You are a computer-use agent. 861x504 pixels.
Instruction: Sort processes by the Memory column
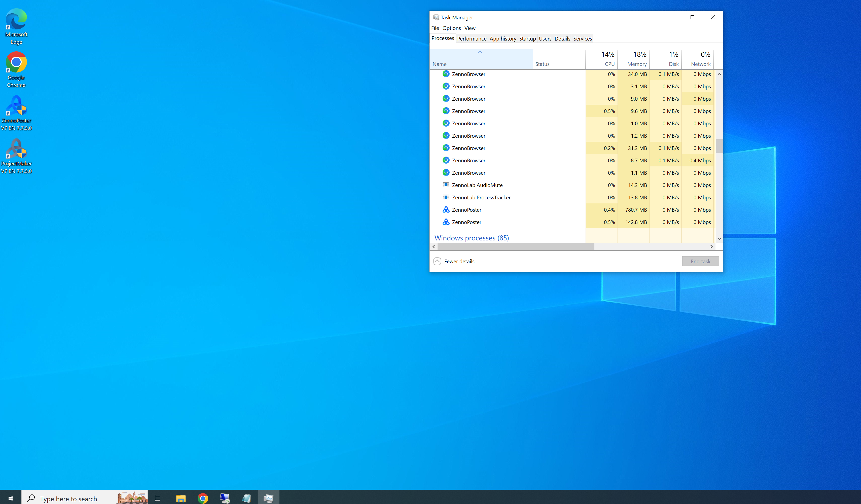633,59
